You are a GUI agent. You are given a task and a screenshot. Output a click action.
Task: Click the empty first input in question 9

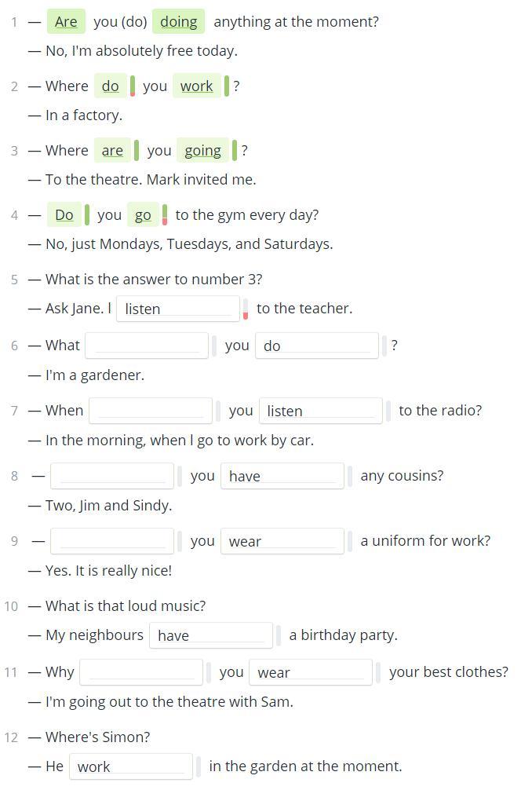pos(111,541)
